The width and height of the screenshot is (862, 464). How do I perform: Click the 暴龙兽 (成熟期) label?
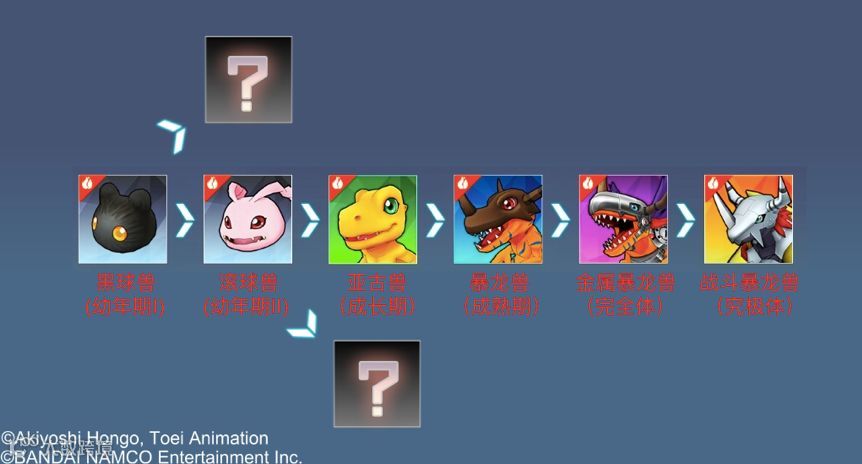(x=499, y=295)
